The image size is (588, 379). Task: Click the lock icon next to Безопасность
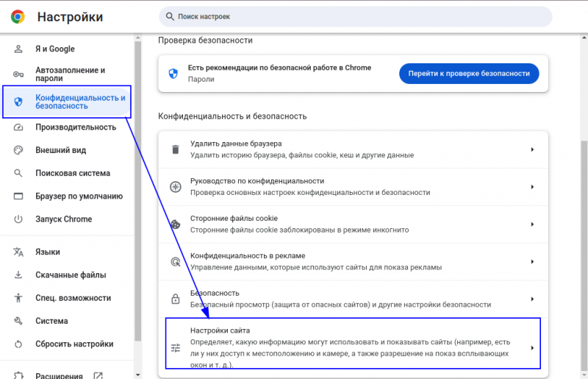tap(175, 299)
